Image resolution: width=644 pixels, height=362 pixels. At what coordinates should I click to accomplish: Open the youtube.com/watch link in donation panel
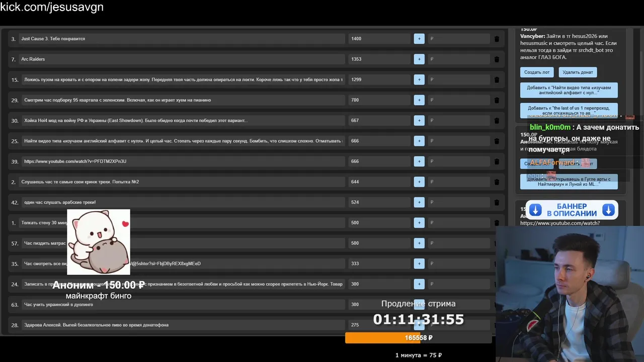pyautogui.click(x=560, y=223)
